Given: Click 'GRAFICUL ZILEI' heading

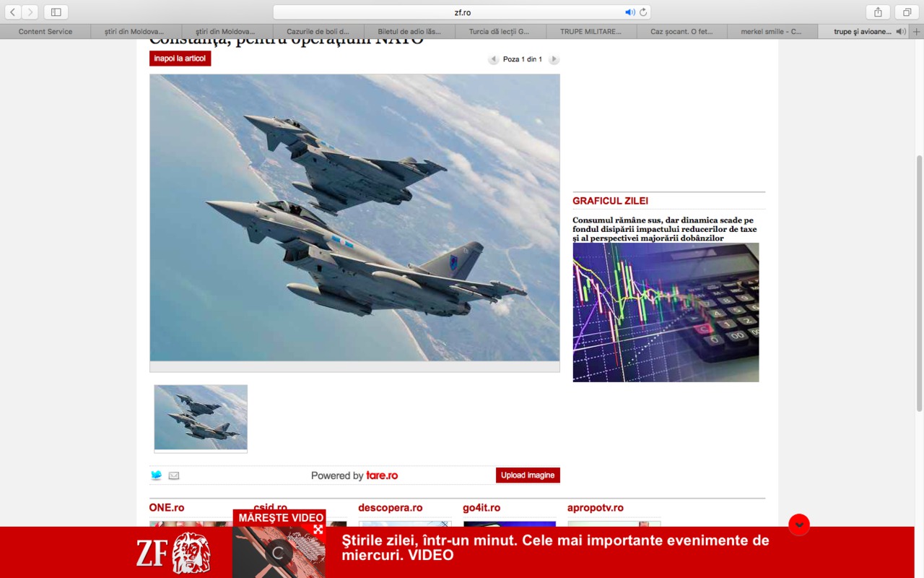Looking at the screenshot, I should point(611,201).
